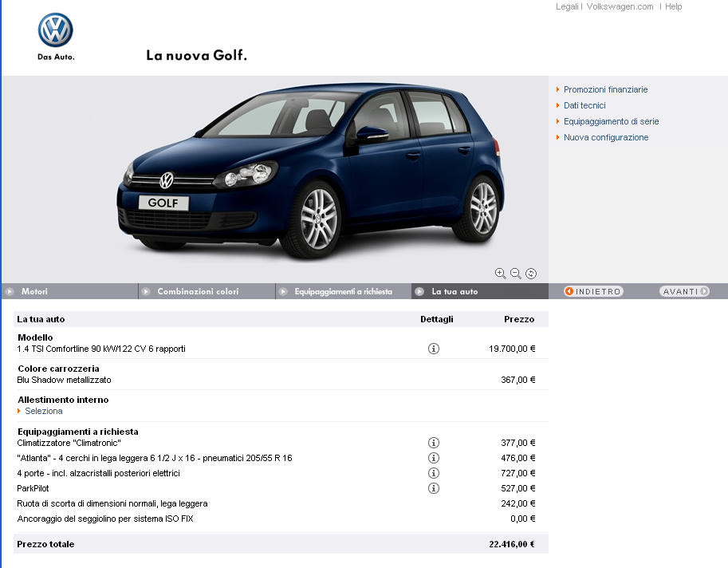Image resolution: width=728 pixels, height=568 pixels.
Task: Click the arrow icon on the Motori tab
Action: pos(10,292)
